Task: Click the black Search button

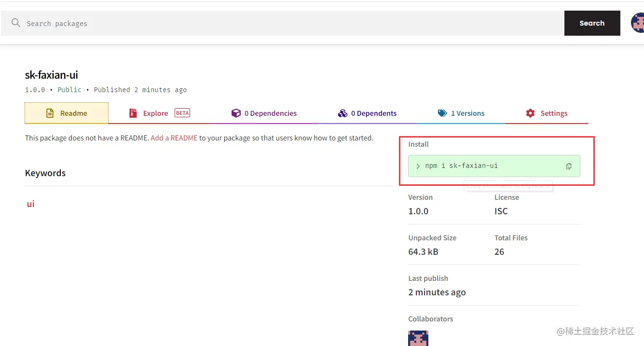Action: tap(592, 23)
